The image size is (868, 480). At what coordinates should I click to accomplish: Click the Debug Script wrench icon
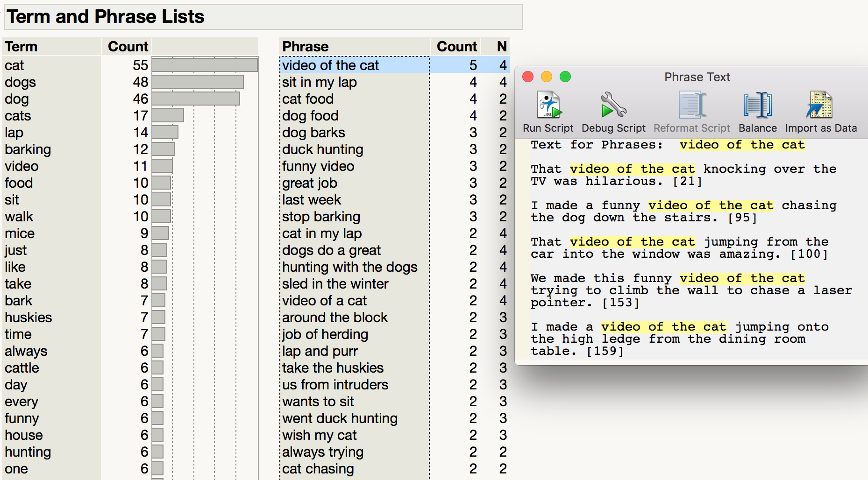(613, 105)
